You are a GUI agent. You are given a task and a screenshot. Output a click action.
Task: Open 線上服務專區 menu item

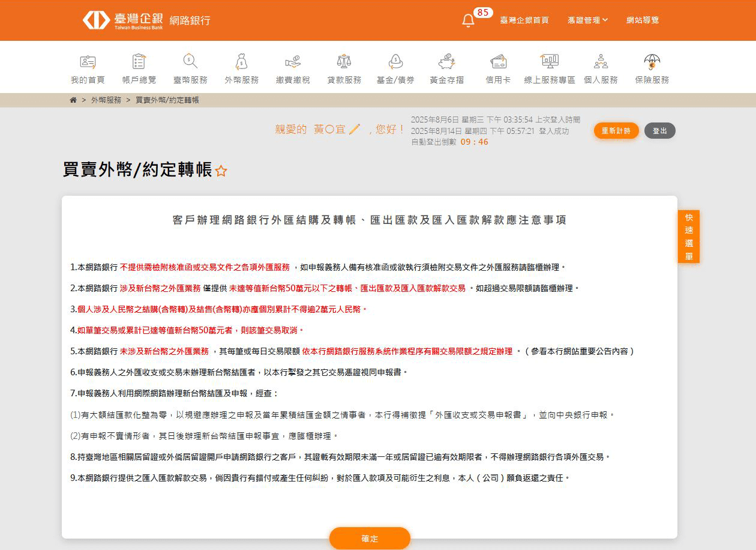coord(549,80)
